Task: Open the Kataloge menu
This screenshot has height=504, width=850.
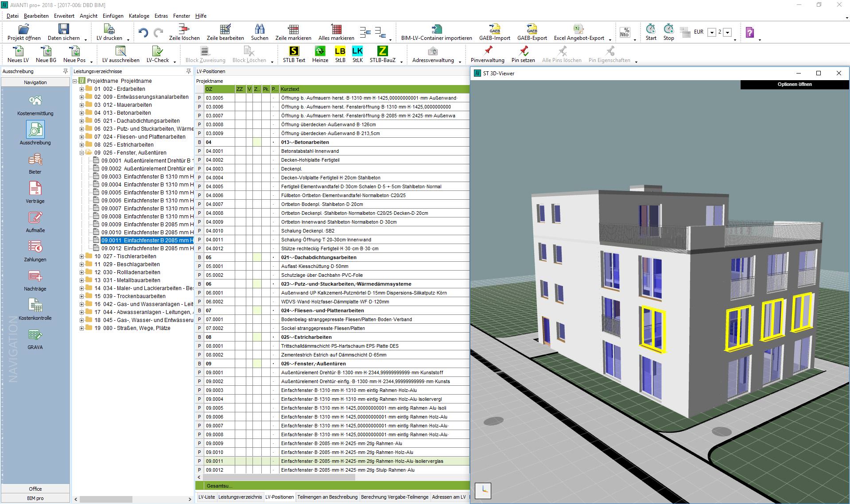Action: click(x=139, y=16)
